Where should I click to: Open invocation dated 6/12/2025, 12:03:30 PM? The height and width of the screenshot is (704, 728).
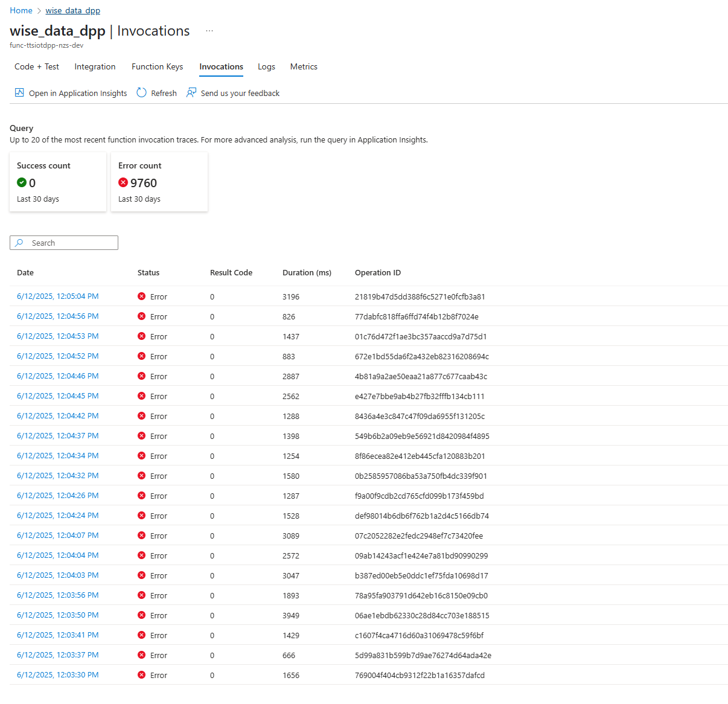pos(58,675)
